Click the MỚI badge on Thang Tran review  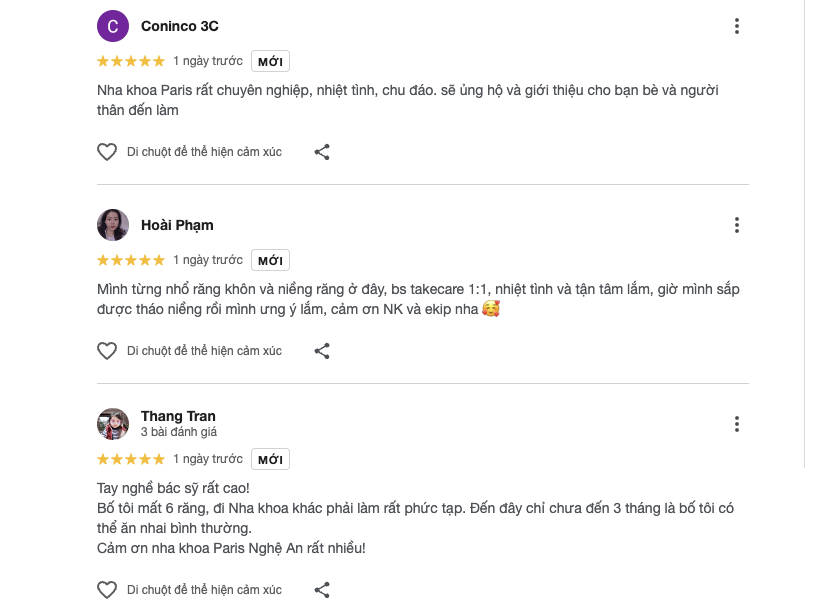tap(270, 459)
